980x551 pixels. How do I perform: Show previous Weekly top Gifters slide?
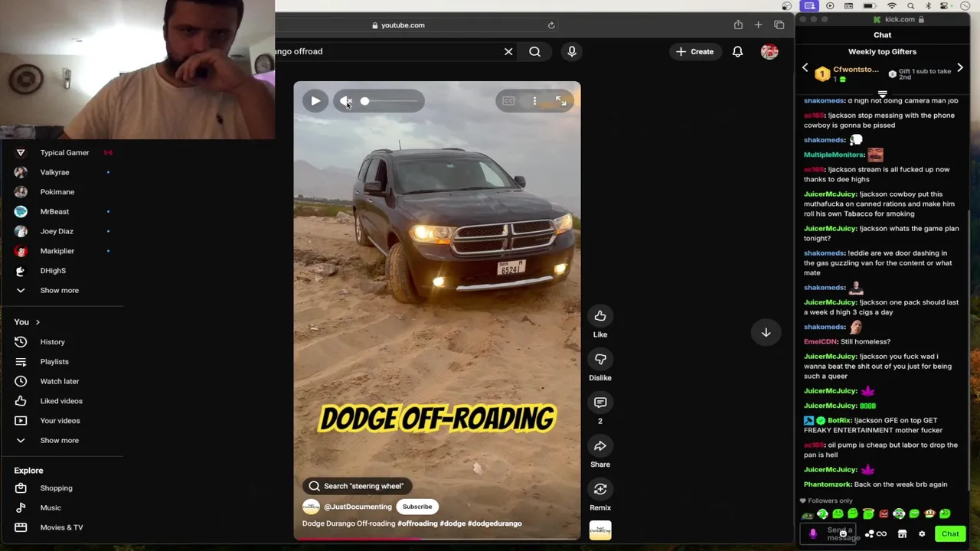coord(805,68)
